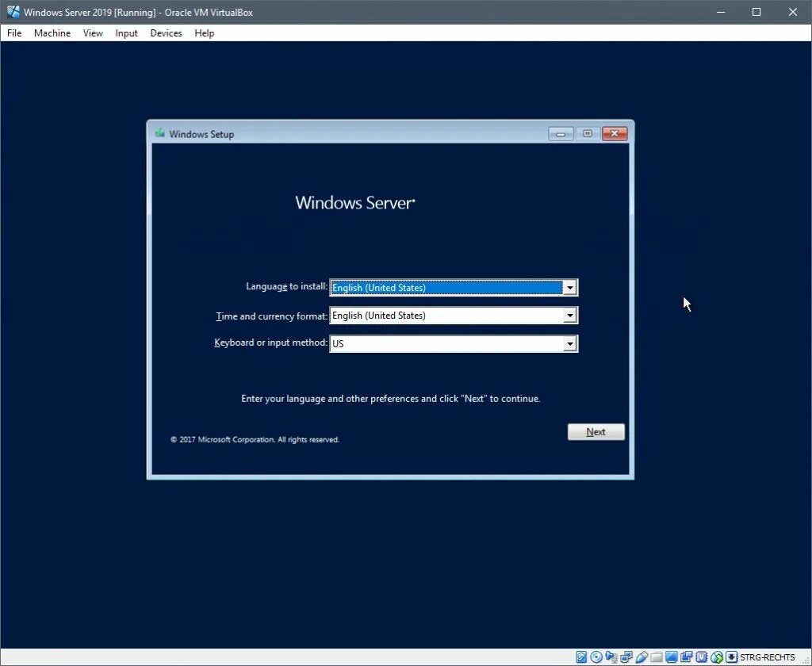Minimize the VirtualBox window
The image size is (812, 666).
coord(721,12)
